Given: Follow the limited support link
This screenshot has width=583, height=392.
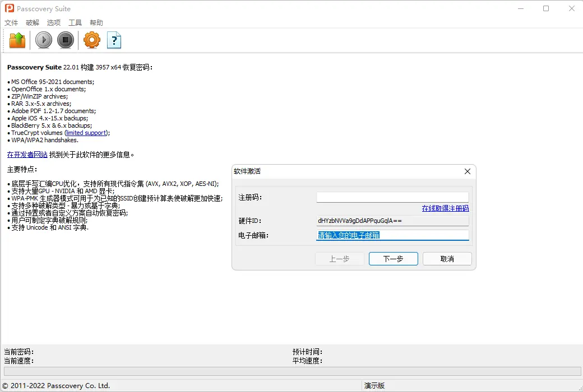Looking at the screenshot, I should point(86,133).
